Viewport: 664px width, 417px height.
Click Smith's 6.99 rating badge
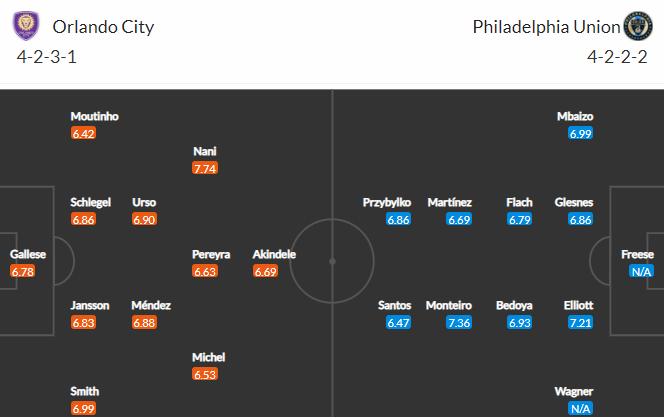click(x=83, y=408)
